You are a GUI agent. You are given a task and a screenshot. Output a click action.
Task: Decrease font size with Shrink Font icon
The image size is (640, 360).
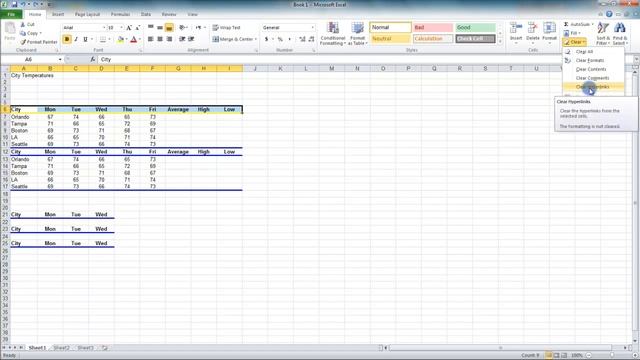pyautogui.click(x=138, y=27)
